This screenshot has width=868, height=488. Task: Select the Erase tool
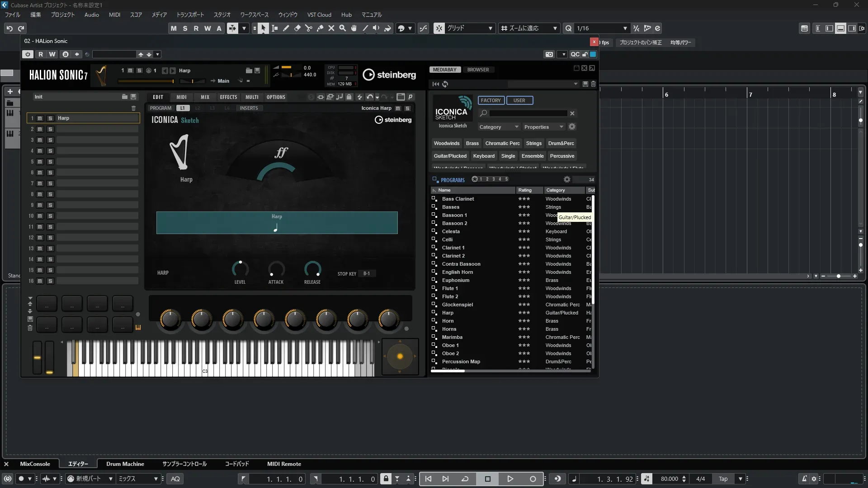(x=297, y=28)
